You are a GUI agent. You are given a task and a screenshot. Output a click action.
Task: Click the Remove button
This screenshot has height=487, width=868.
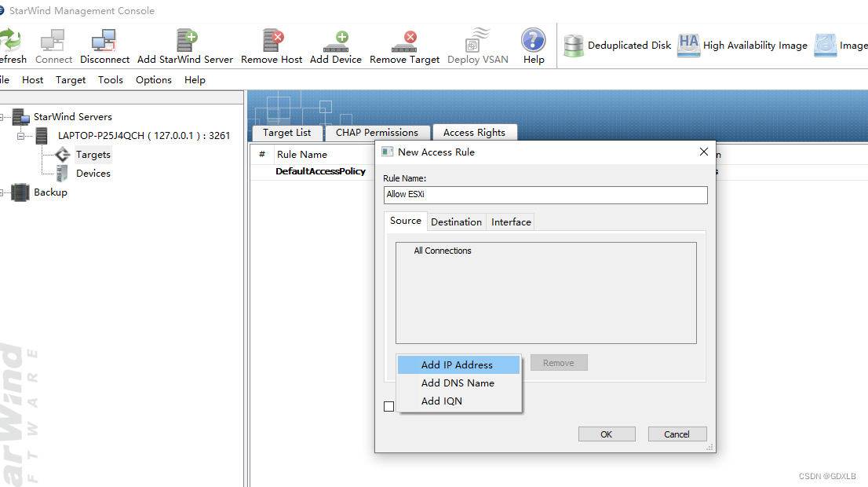[559, 363]
